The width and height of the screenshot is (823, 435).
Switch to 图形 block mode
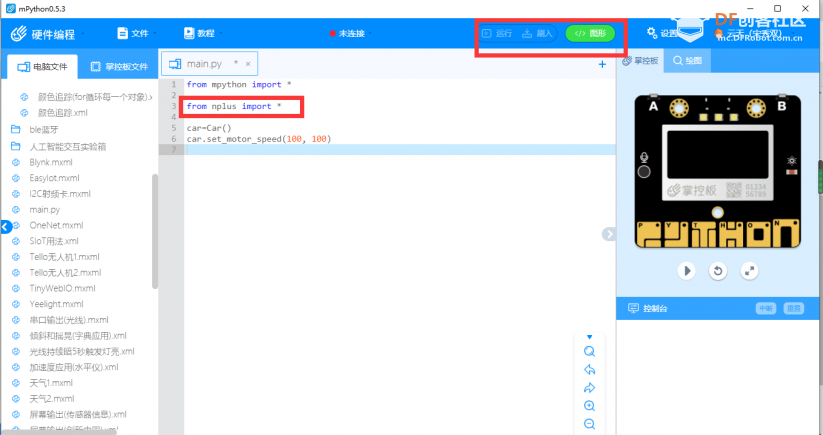point(590,34)
